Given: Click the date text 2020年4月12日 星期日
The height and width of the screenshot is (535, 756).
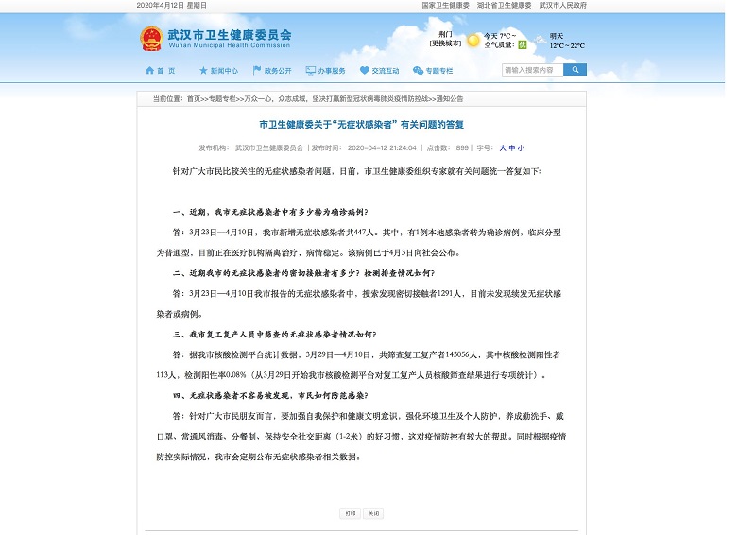Looking at the screenshot, I should (x=172, y=6).
